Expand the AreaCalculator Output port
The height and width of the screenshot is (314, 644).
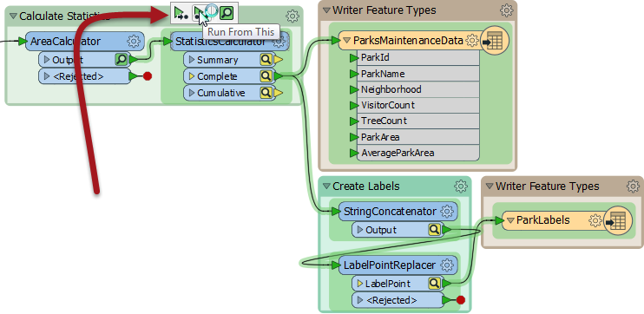(47, 60)
